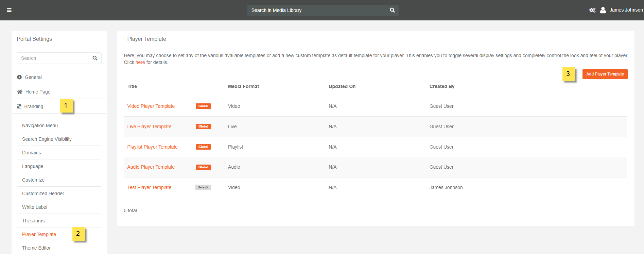
Task: Click the Home Page house icon
Action: pyautogui.click(x=20, y=92)
